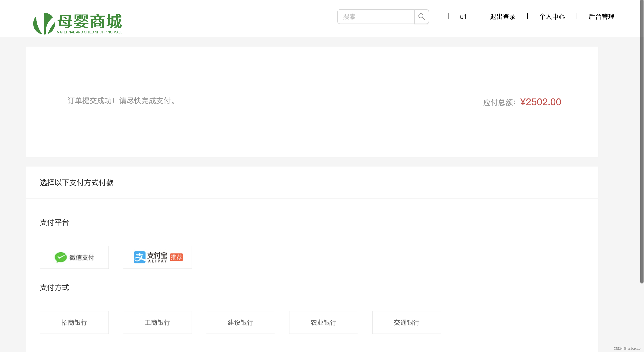Click the green leaf mall logo
644x352 pixels.
[x=44, y=24]
